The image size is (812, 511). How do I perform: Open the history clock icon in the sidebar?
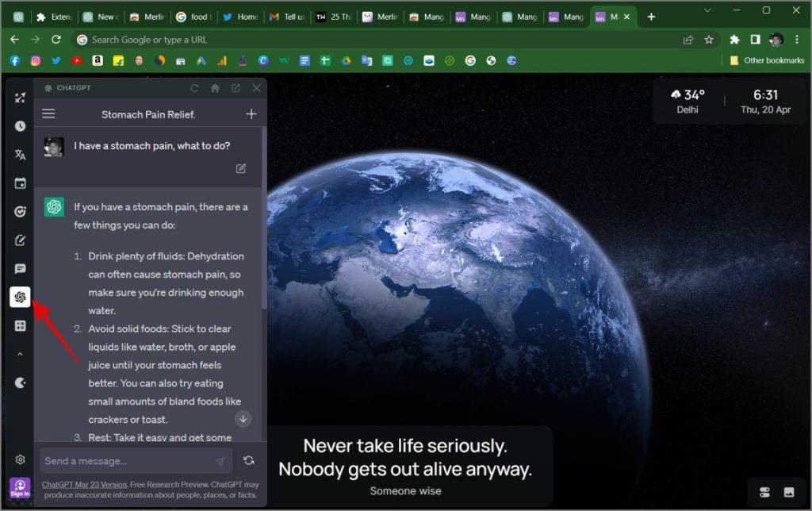tap(20, 126)
